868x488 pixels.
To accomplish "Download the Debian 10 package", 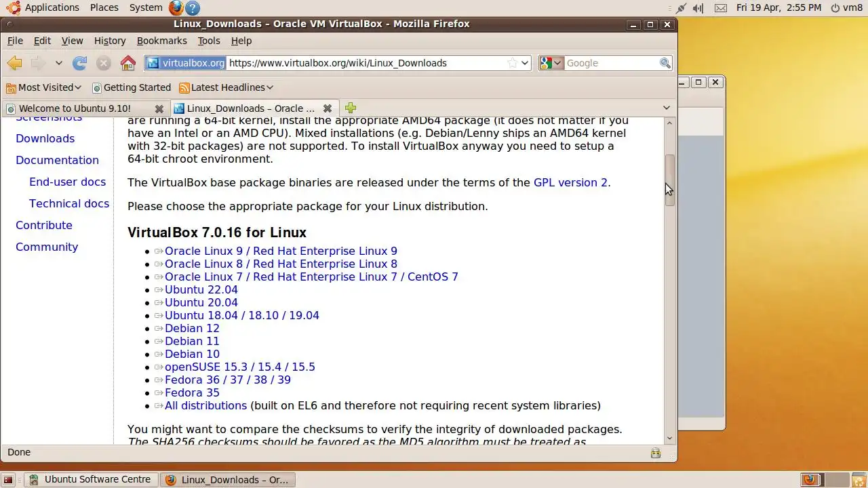I will coord(192,354).
